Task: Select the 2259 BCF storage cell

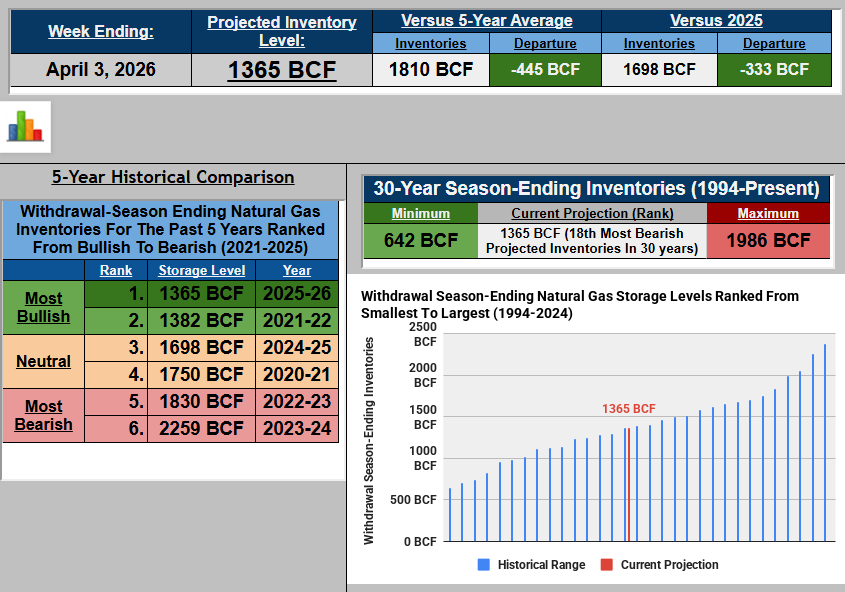Action: pyautogui.click(x=202, y=428)
